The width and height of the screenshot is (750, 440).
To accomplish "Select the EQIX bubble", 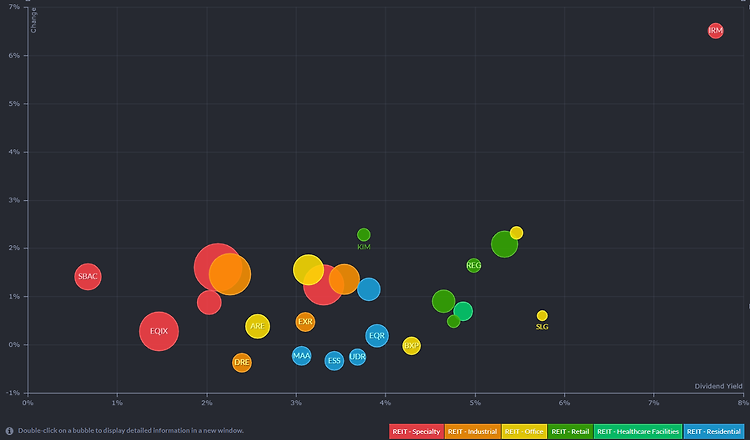I will tap(159, 331).
